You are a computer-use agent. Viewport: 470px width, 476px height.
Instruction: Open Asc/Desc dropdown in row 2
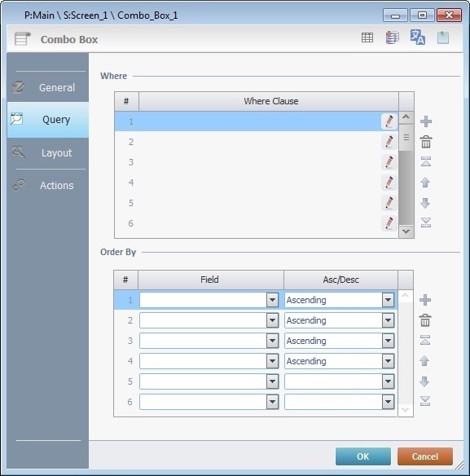coord(388,320)
